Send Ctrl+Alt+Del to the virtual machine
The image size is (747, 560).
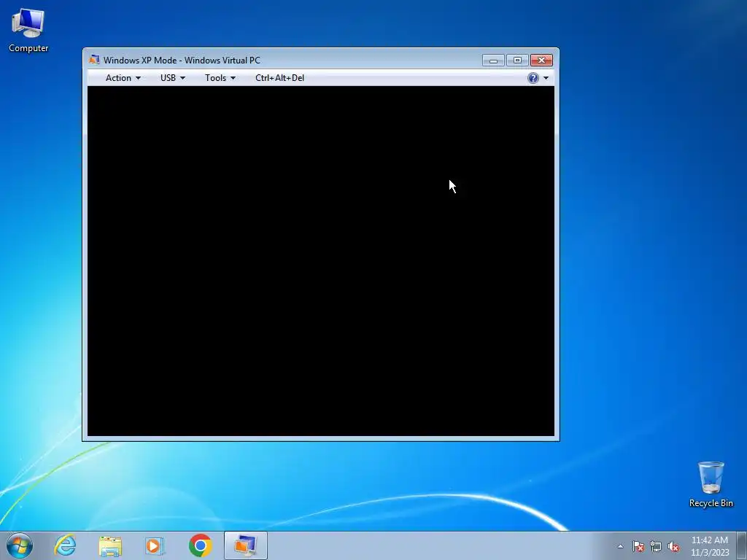click(x=279, y=77)
